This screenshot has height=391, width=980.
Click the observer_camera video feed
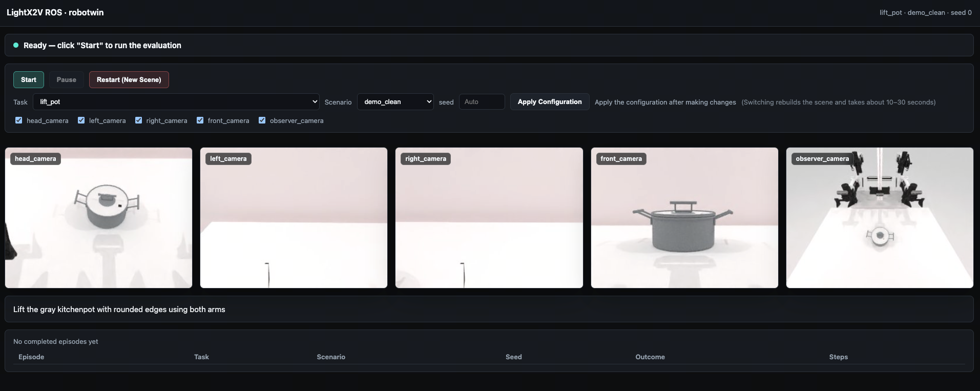880,218
